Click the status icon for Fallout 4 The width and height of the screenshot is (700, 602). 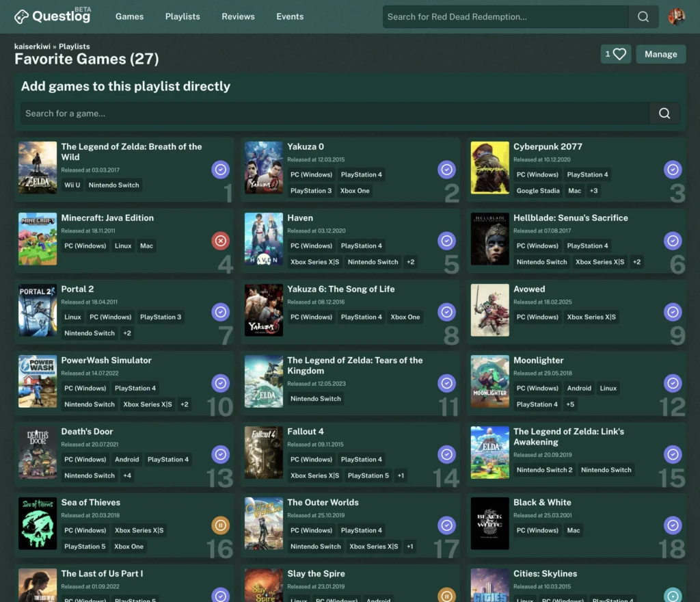coord(446,454)
